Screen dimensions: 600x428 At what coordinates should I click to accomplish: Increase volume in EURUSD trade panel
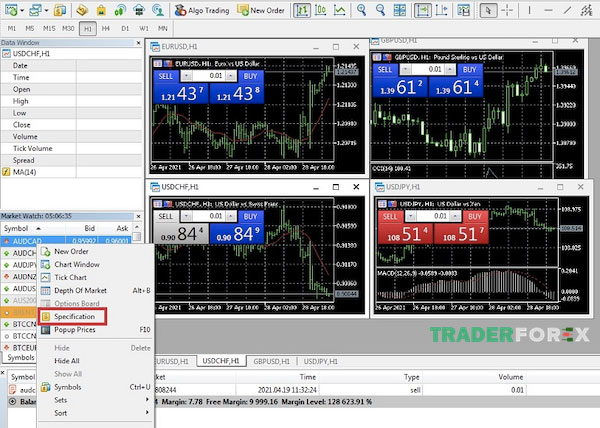(230, 76)
